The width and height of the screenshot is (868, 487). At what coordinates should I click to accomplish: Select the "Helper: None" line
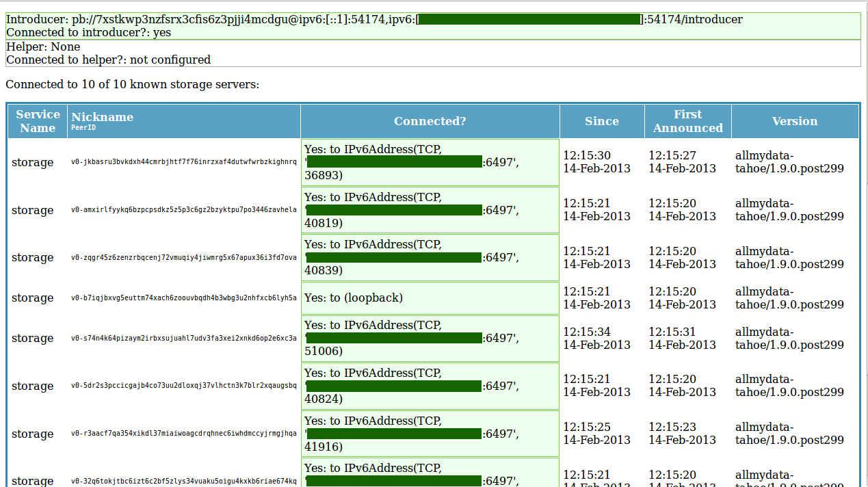pyautogui.click(x=43, y=47)
